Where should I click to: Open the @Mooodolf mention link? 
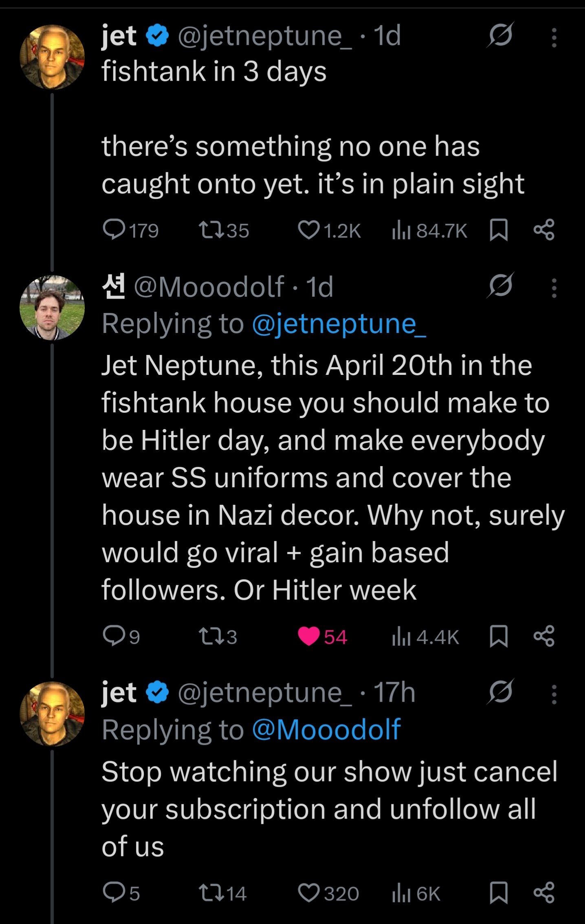pos(326,729)
